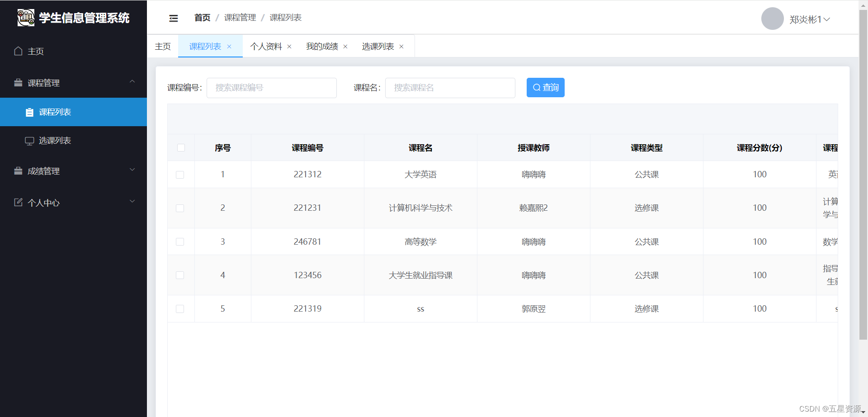Focus the 搜索课程名 input field

coord(450,88)
